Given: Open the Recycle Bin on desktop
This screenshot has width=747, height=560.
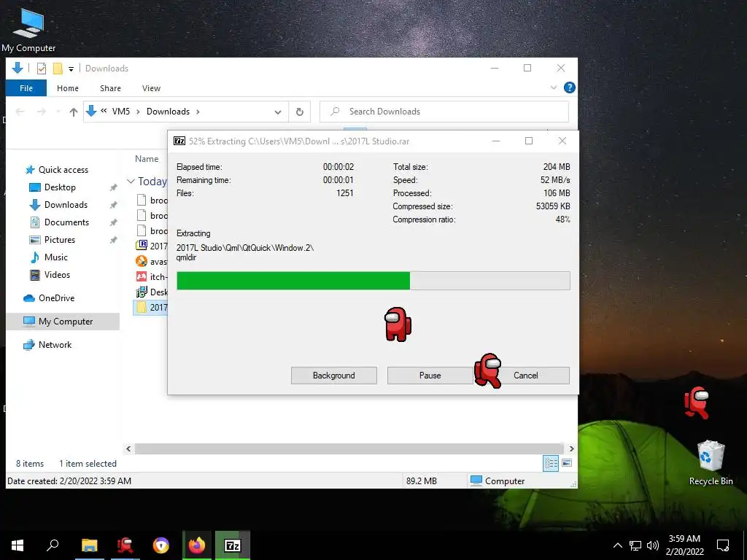Looking at the screenshot, I should coord(711,462).
